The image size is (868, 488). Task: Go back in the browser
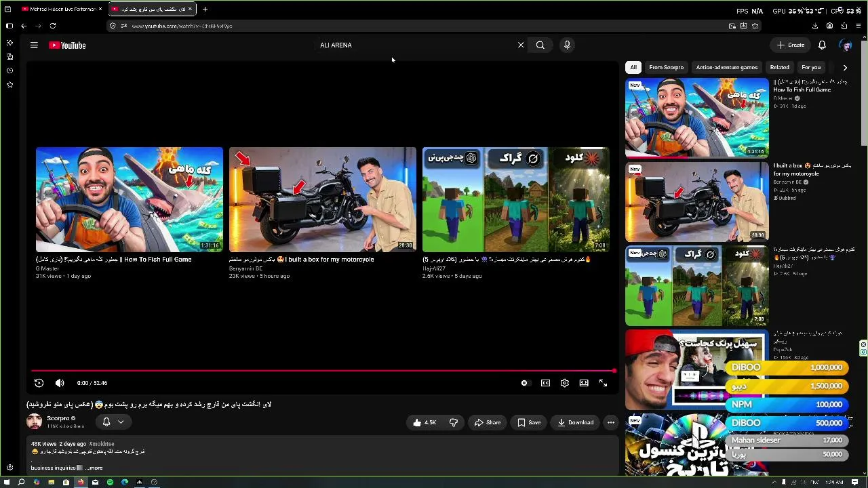(24, 26)
